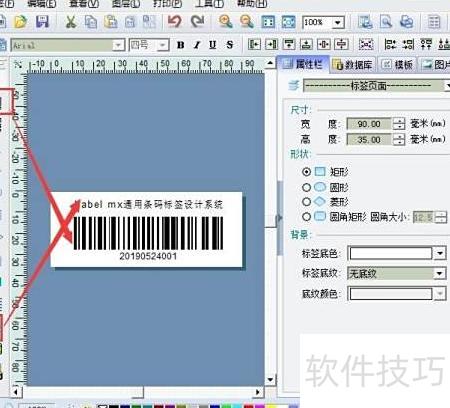
Task: Zoom out using the magnifier minus icon
Action: 247,22
